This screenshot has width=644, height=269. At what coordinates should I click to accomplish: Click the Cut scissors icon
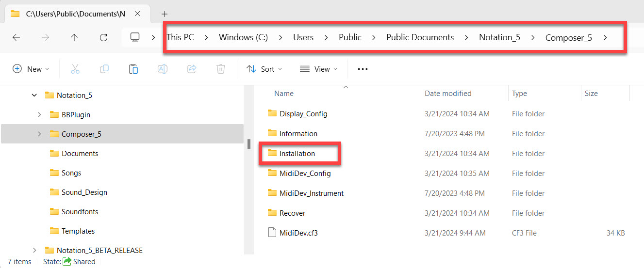point(75,69)
